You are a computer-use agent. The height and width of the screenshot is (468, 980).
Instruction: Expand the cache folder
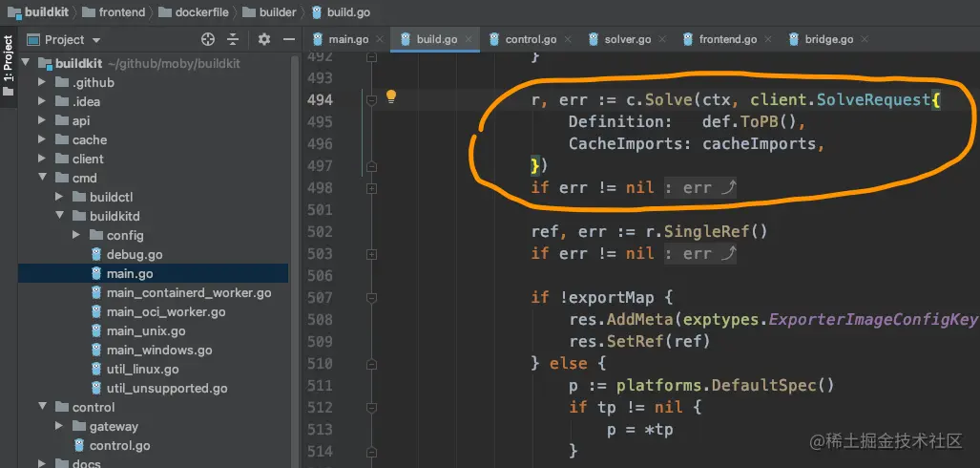pyautogui.click(x=42, y=139)
